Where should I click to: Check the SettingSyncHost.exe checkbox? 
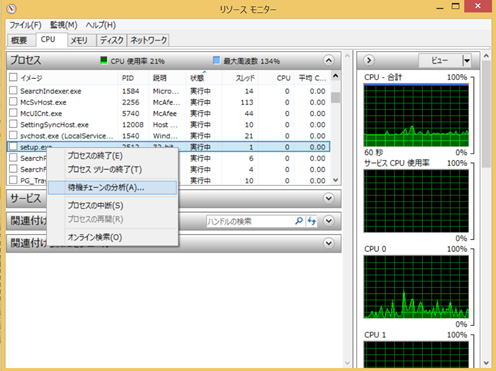coord(13,124)
